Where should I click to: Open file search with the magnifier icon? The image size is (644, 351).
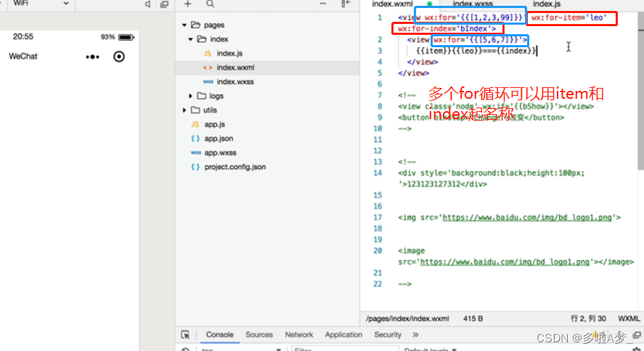[210, 4]
